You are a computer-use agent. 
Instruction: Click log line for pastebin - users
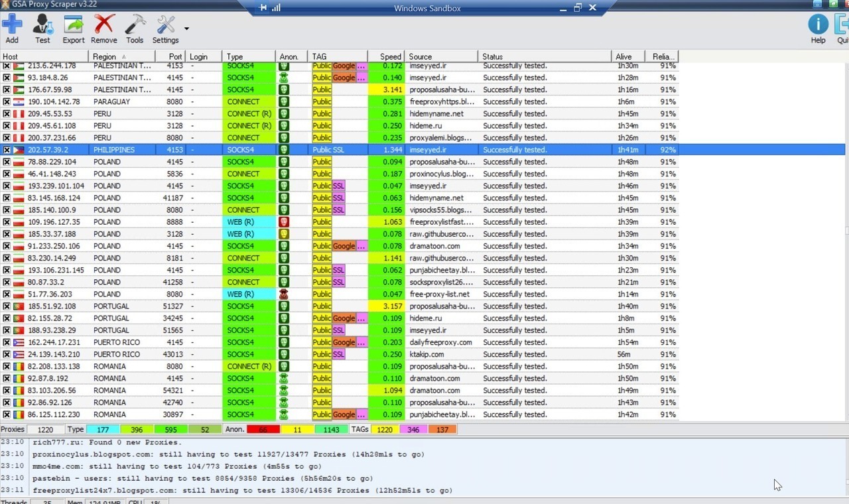[203, 478]
